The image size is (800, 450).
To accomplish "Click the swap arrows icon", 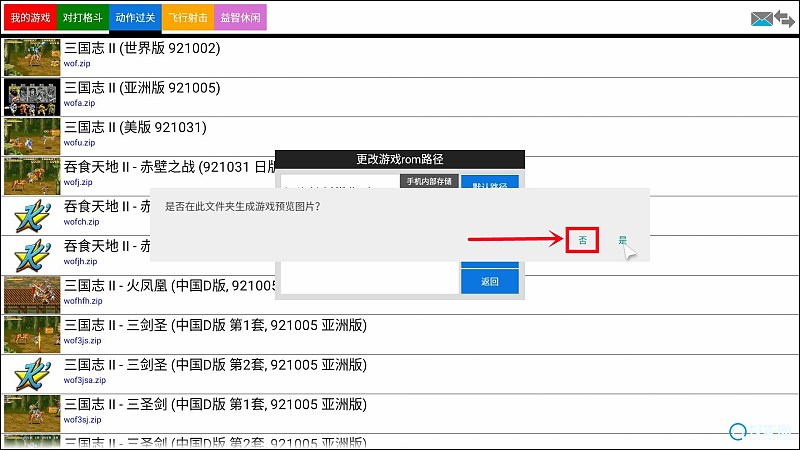I will tap(785, 18).
